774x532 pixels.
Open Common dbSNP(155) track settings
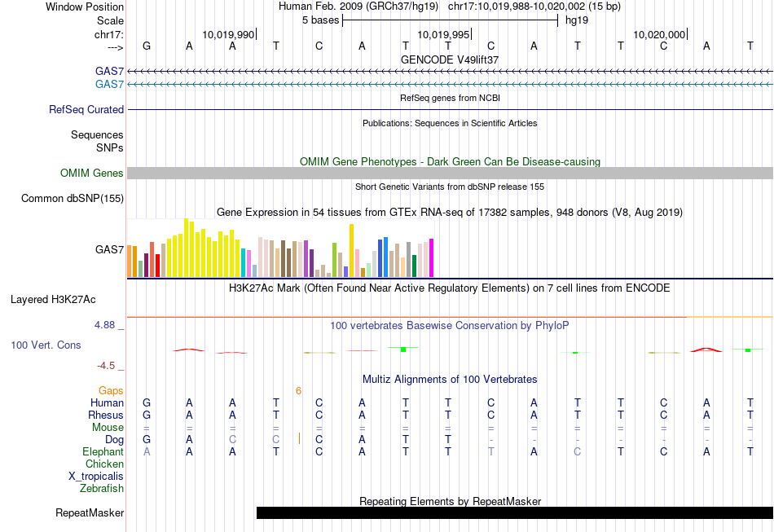click(x=73, y=198)
